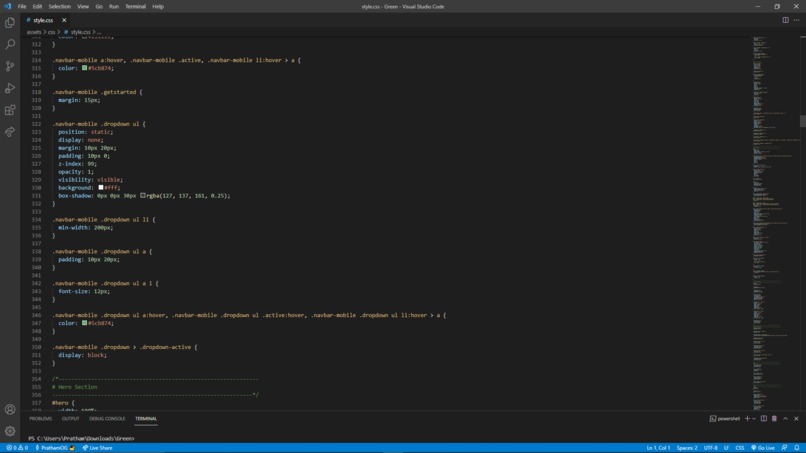This screenshot has width=806, height=453.
Task: Change file encoding via UTF-8
Action: 710,448
